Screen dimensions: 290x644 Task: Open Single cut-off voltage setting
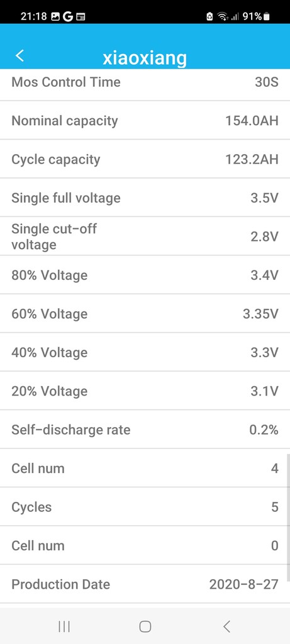tap(145, 236)
